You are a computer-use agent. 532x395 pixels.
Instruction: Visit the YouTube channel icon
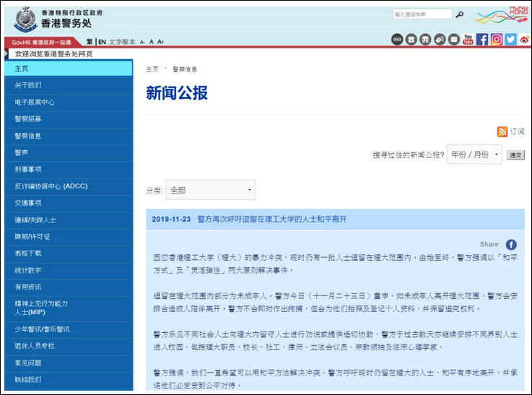click(x=468, y=40)
